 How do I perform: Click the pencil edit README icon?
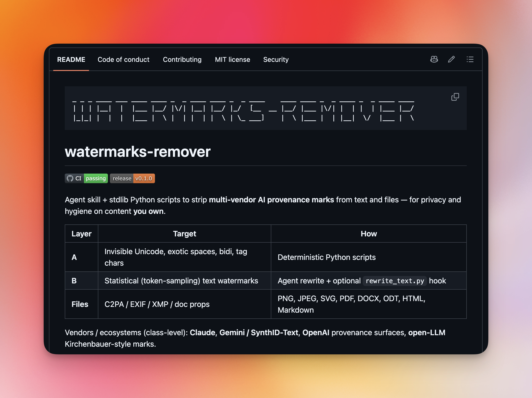click(x=451, y=59)
